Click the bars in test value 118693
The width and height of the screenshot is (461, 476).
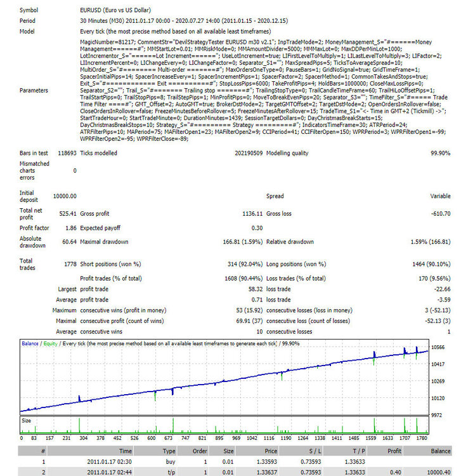click(67, 153)
